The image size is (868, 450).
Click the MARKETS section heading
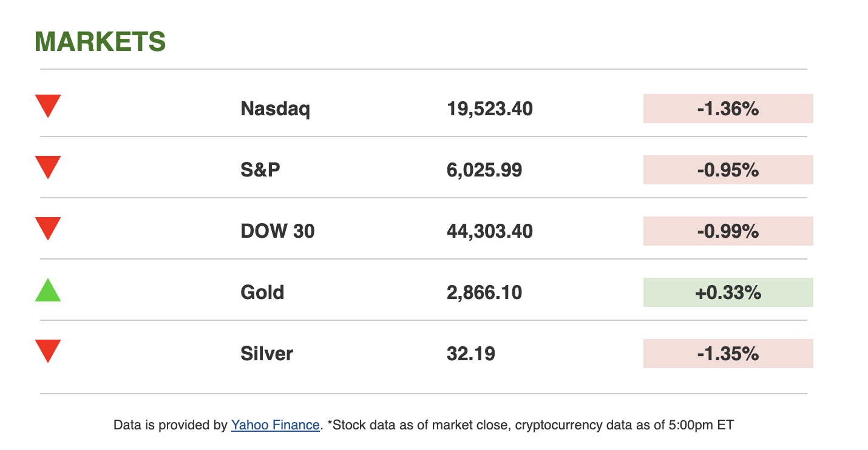coord(100,42)
